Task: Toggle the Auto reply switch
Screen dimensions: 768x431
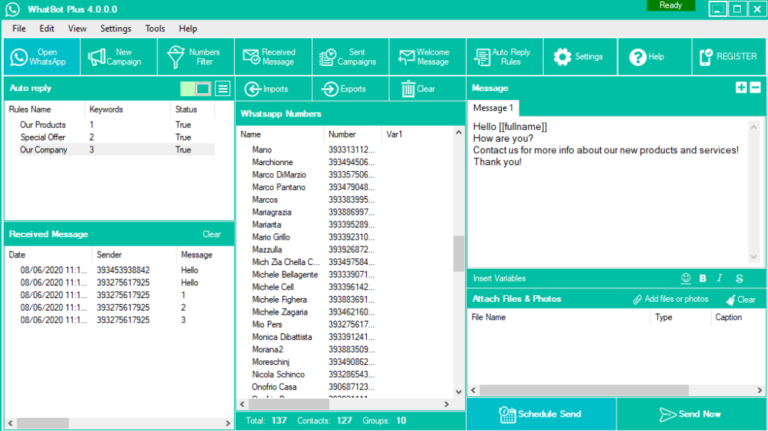Action: coord(195,89)
